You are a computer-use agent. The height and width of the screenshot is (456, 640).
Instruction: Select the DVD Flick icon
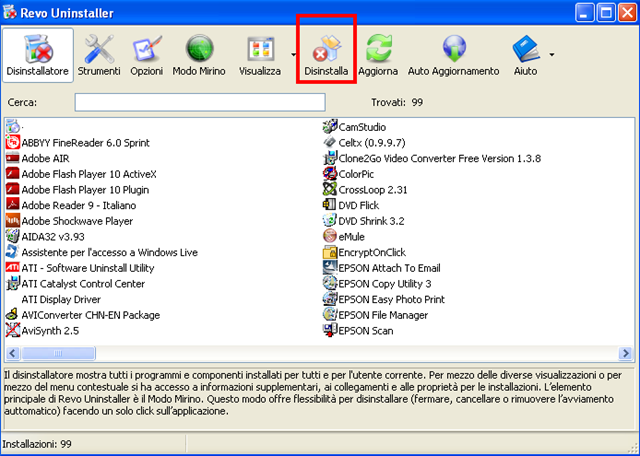(x=329, y=205)
